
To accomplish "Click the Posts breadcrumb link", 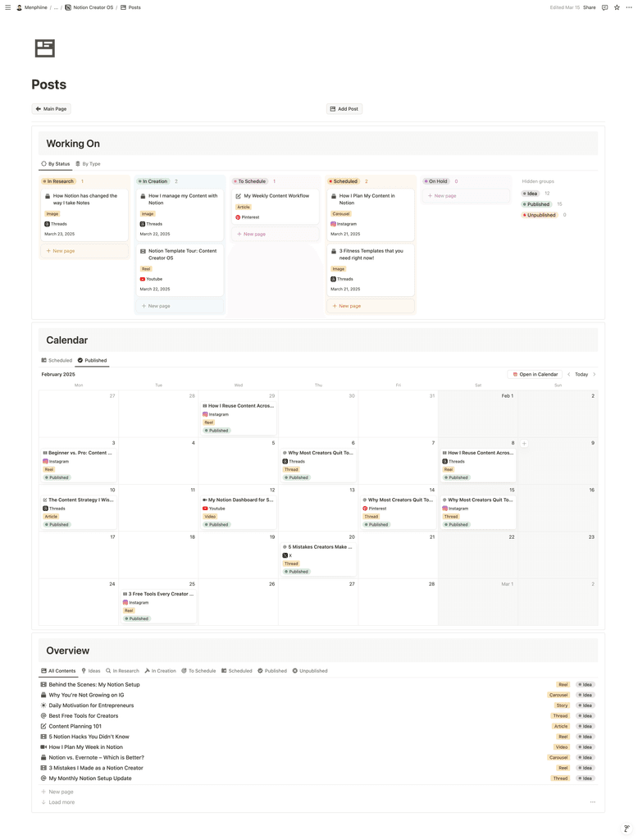I will click(x=130, y=7).
